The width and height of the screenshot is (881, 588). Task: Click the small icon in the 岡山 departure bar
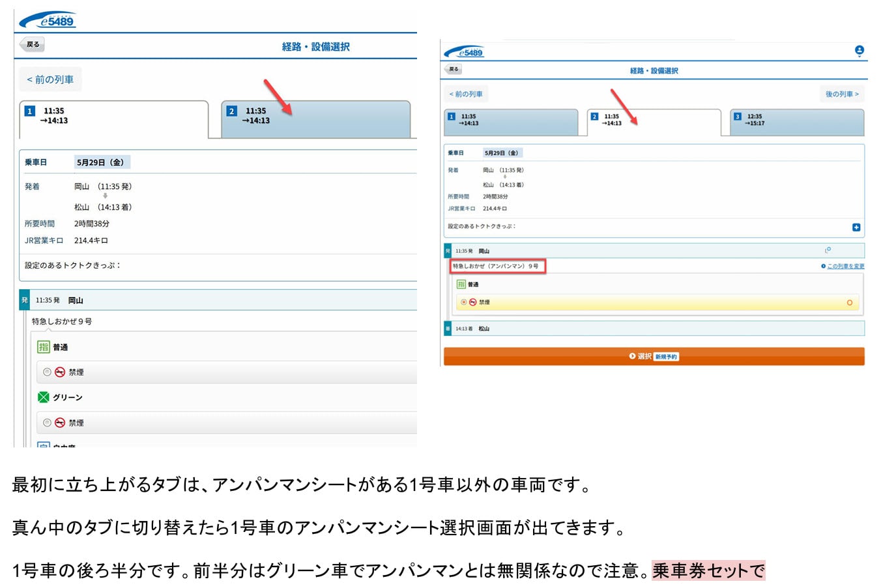[x=828, y=250]
